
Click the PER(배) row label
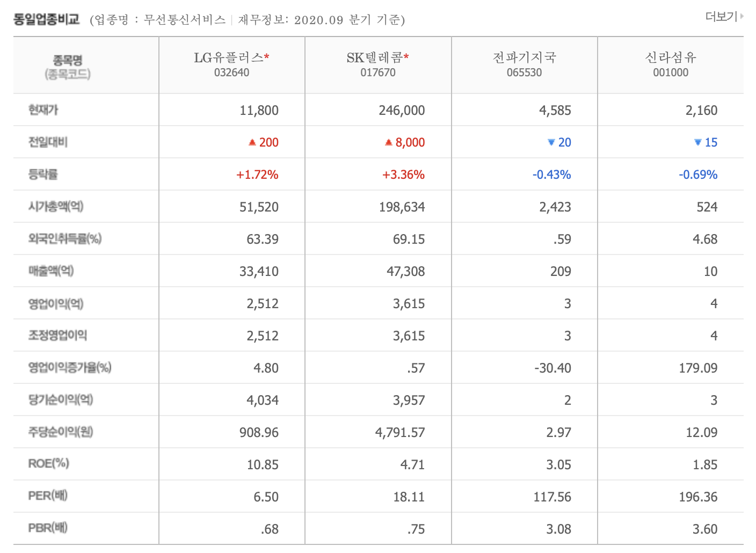[48, 496]
